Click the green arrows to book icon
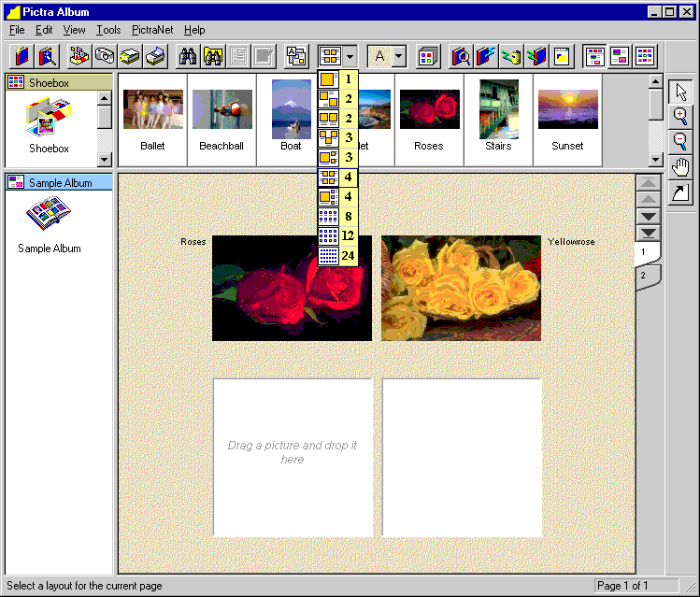Viewport: 700px width, 597px height. [536, 56]
